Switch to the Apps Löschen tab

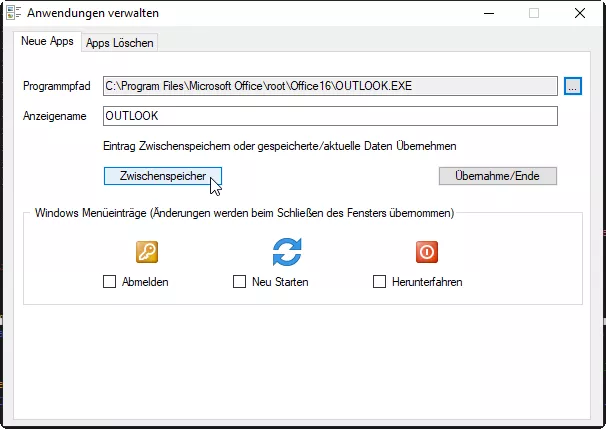[119, 43]
